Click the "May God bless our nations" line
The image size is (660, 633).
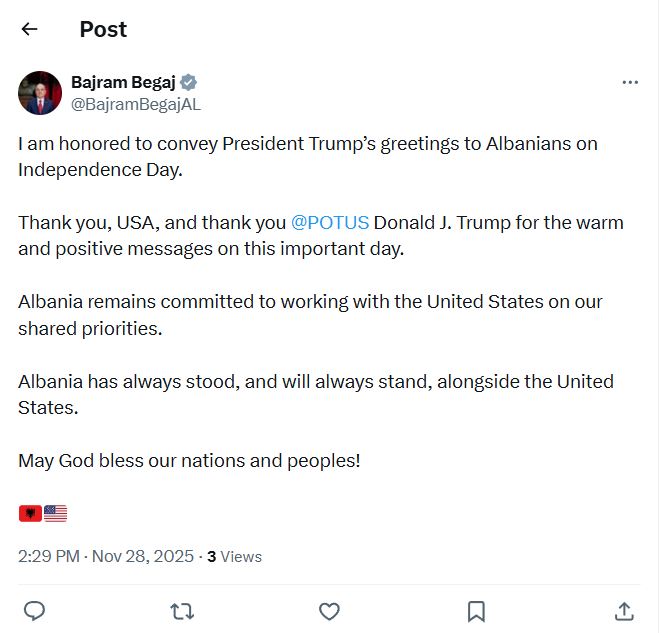[x=189, y=461]
